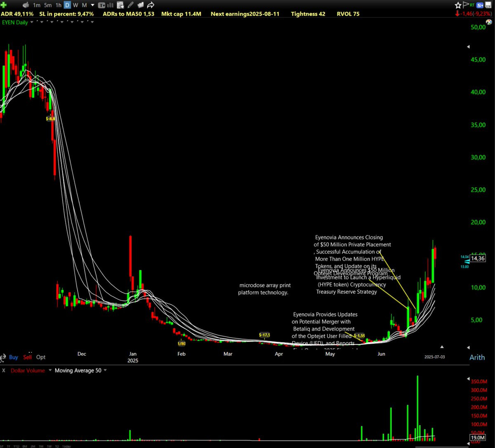Click the Opt options button

[x=41, y=357]
